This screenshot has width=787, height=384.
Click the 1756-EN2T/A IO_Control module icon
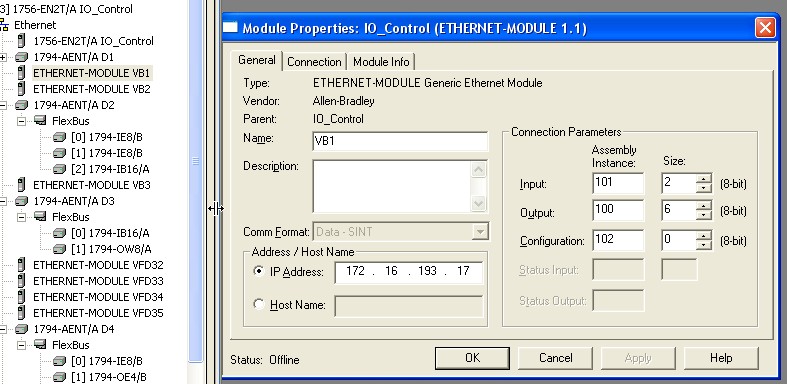tap(21, 41)
